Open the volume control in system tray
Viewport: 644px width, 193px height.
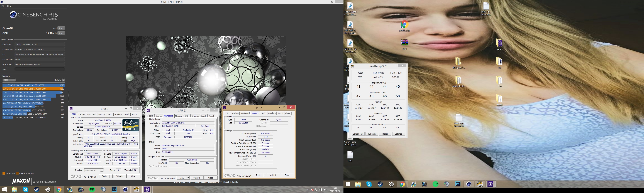325,190
